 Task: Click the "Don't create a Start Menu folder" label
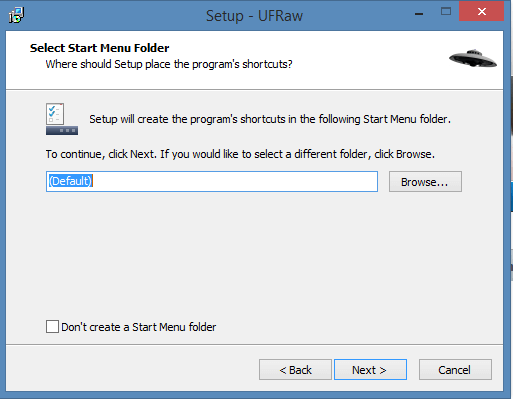pos(139,327)
